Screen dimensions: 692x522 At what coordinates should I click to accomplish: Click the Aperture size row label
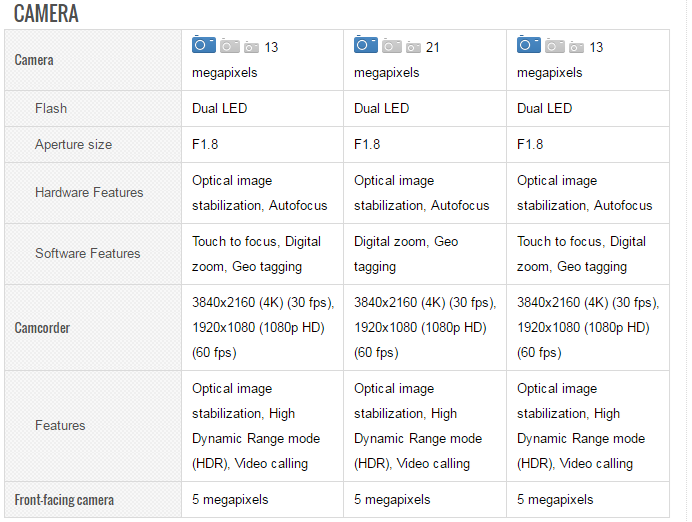pyautogui.click(x=73, y=144)
